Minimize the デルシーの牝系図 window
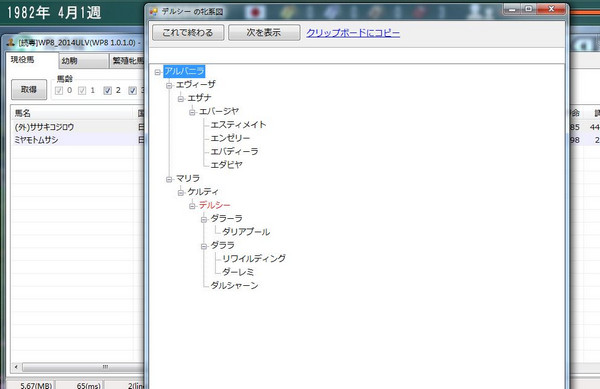This screenshot has height=389, width=600. click(x=512, y=9)
